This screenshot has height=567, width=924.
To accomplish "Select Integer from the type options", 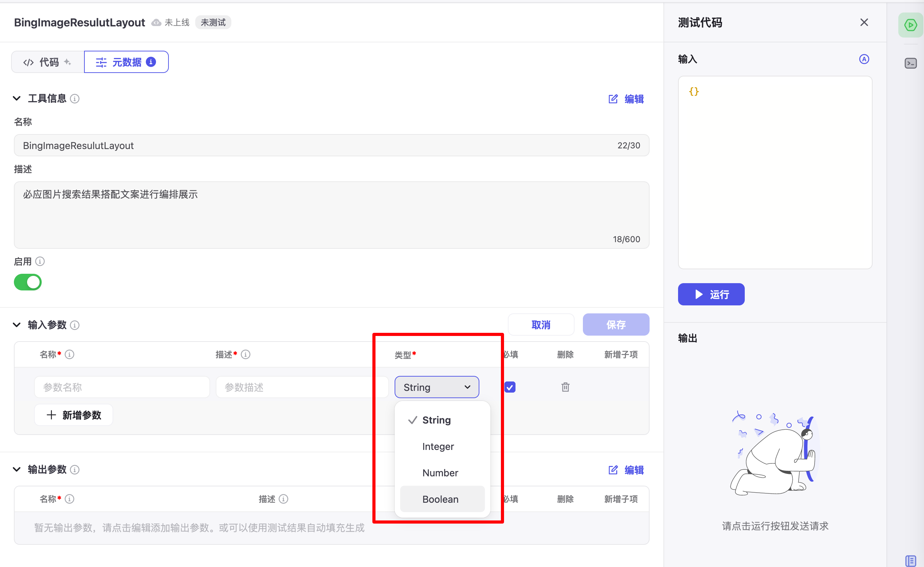I will click(x=438, y=446).
